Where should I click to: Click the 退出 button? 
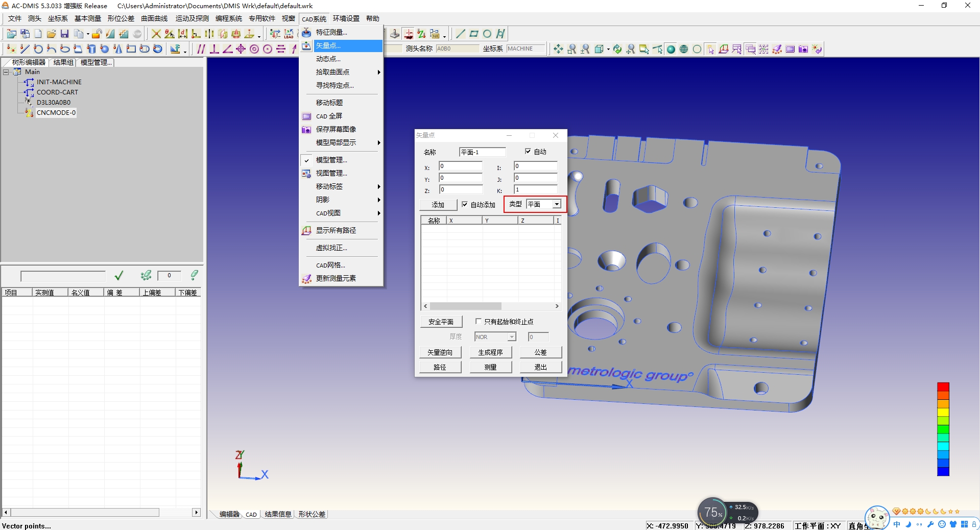tap(540, 367)
